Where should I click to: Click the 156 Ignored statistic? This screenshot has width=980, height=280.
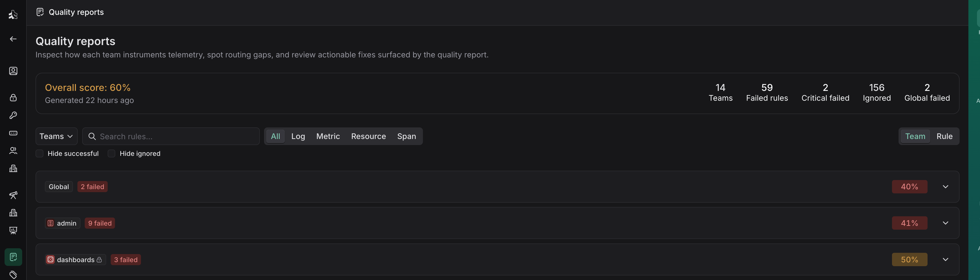pos(877,93)
